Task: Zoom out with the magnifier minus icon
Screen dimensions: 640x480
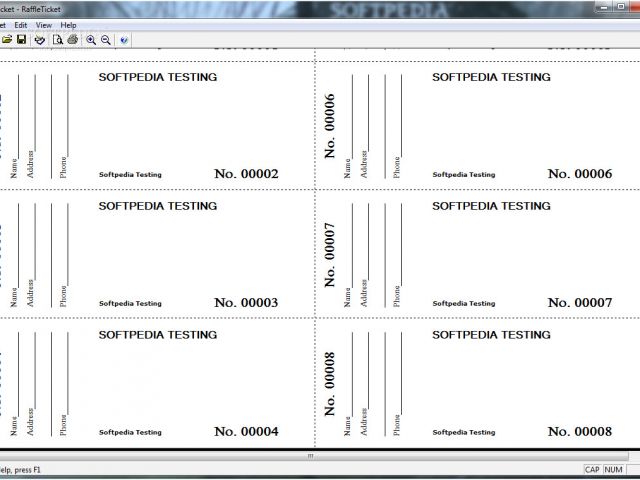Action: 106,40
